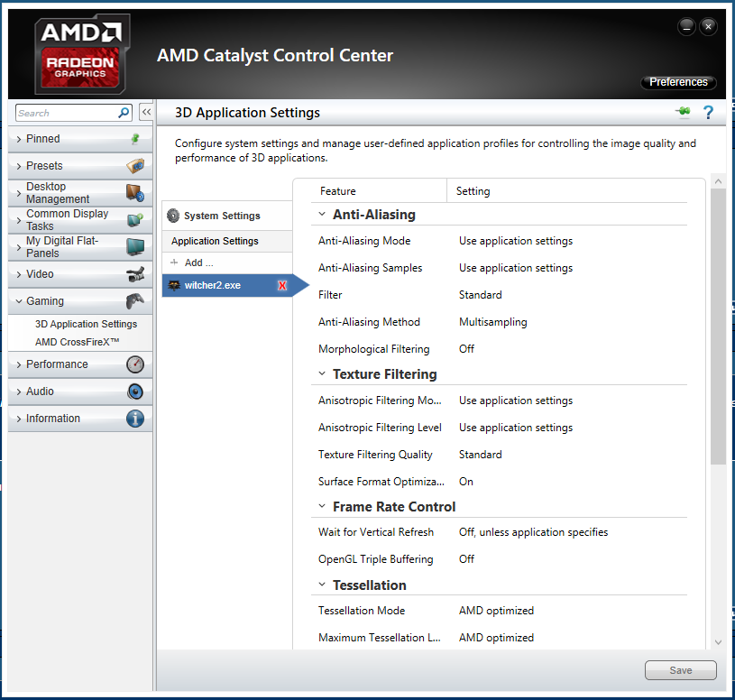Click the Desktop Management icon
Viewport: 735px width, 700px height.
click(x=135, y=193)
